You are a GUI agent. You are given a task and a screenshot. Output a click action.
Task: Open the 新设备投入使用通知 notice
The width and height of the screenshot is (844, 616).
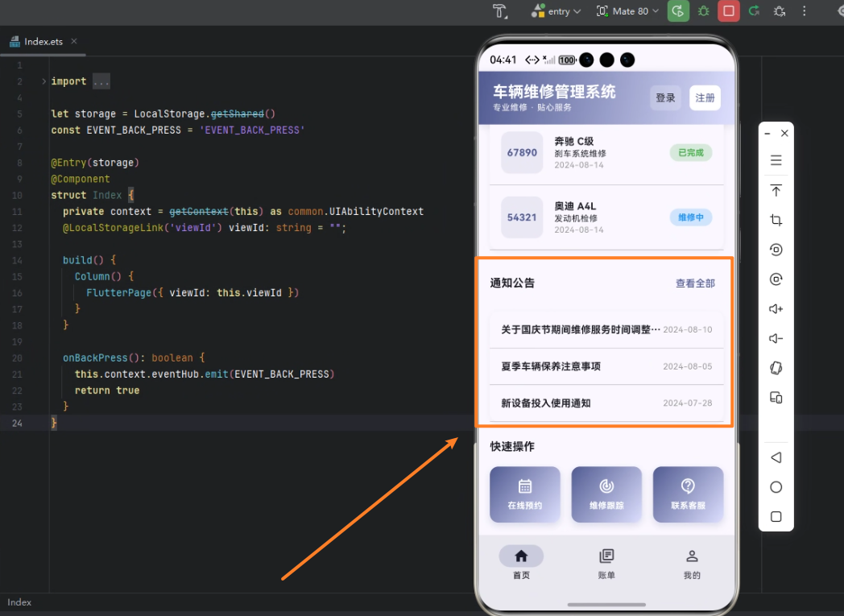[x=606, y=403]
